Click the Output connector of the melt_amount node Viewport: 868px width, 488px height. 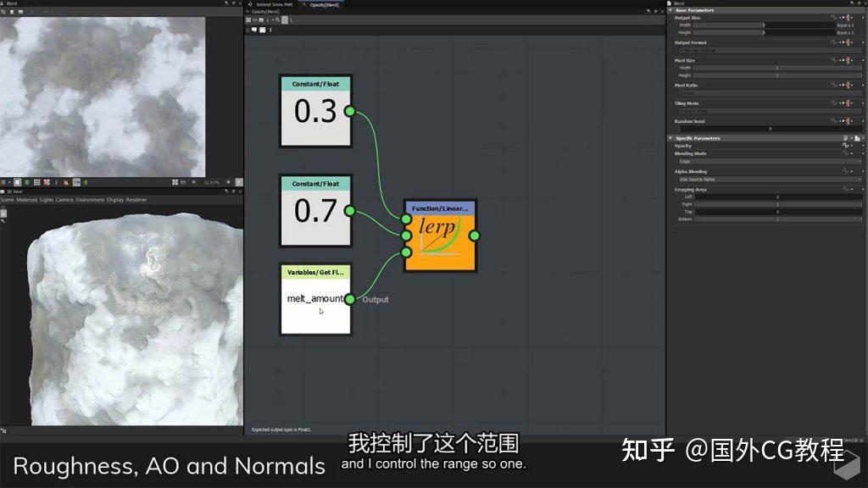349,298
